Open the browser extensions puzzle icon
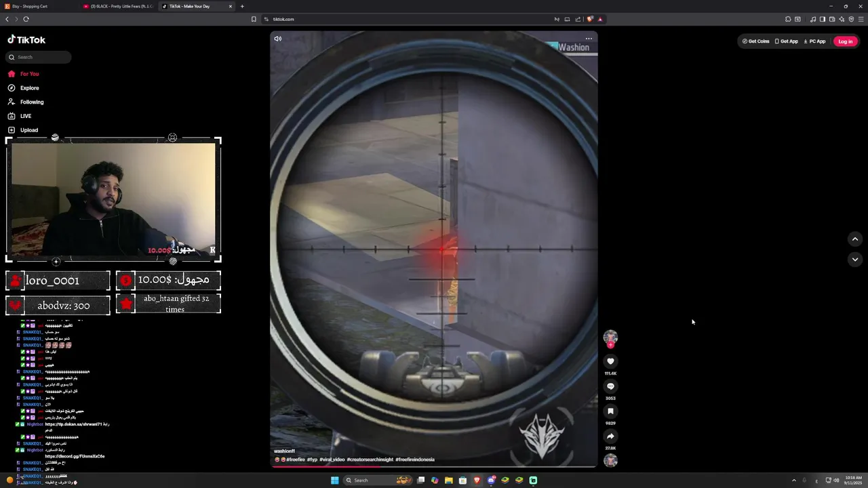 click(788, 19)
